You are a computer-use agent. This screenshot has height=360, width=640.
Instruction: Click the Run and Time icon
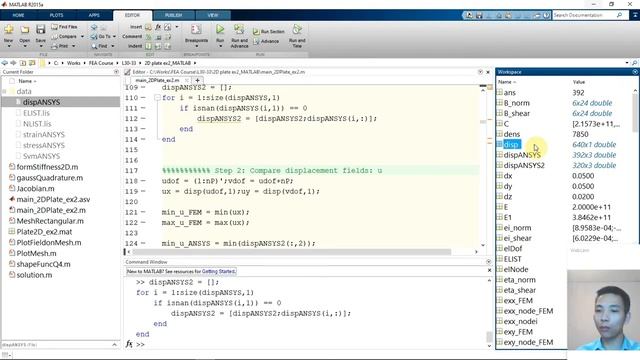click(x=297, y=29)
